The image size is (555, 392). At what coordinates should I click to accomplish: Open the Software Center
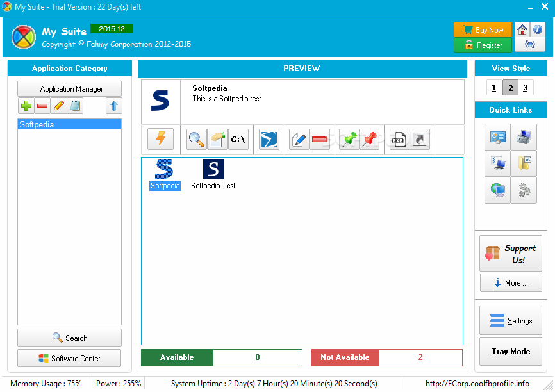click(x=69, y=359)
